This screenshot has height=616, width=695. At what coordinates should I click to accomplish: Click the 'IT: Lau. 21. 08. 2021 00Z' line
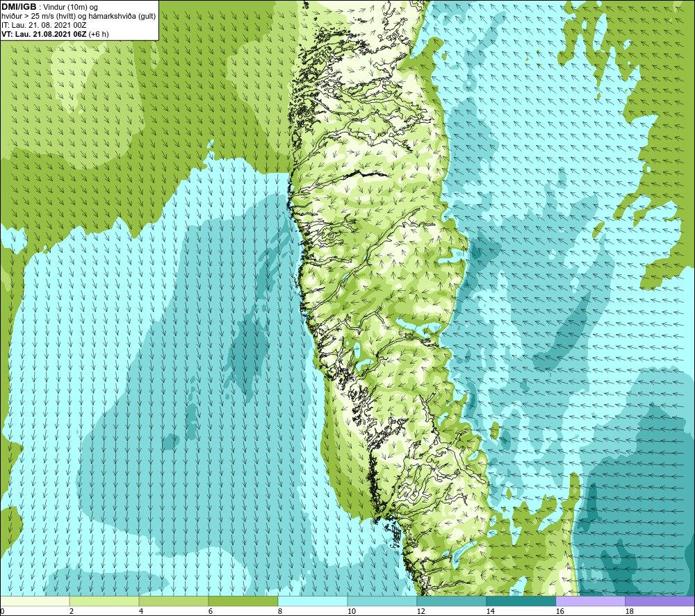(x=44, y=25)
